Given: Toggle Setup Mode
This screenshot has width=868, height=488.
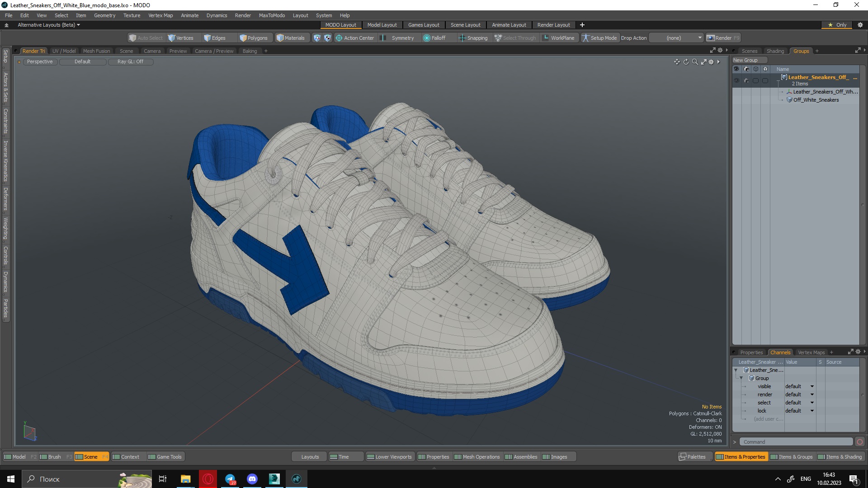Looking at the screenshot, I should [599, 38].
